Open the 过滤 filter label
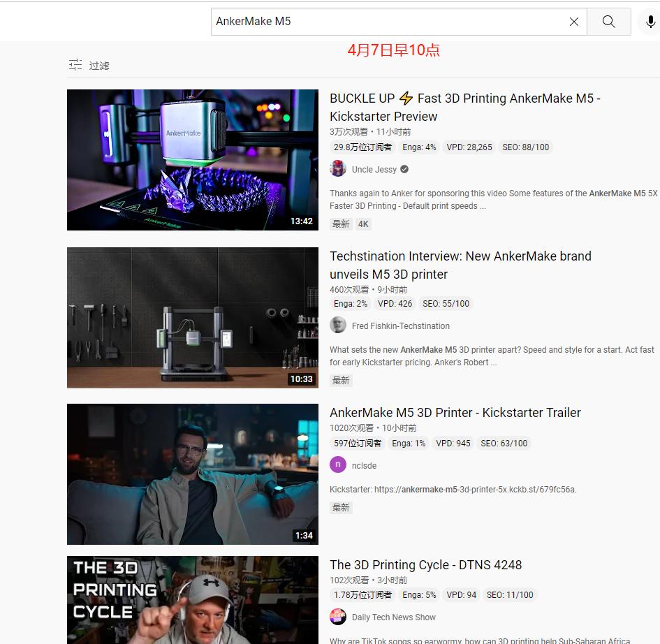Viewport: 660px width, 644px height. (99, 65)
